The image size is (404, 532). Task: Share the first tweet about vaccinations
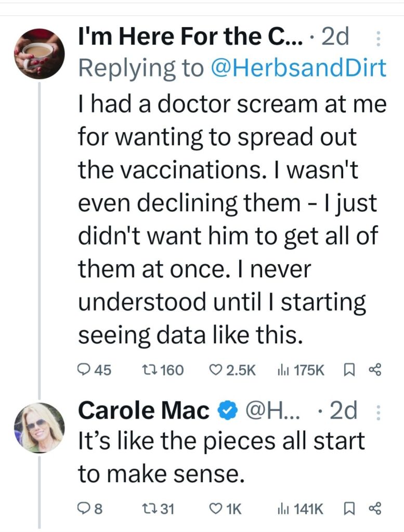tap(375, 370)
